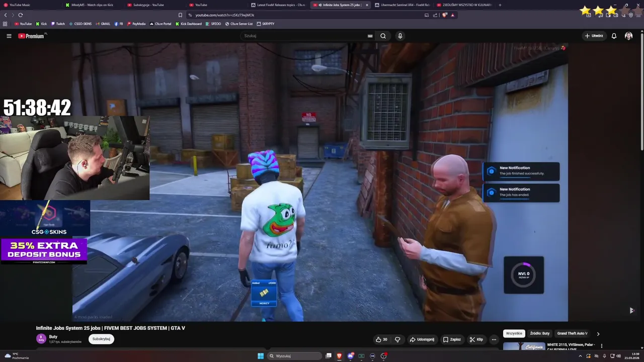Open the California Love recommended video thumbnail
Screen dimensions: 644x362
[x=524, y=346]
